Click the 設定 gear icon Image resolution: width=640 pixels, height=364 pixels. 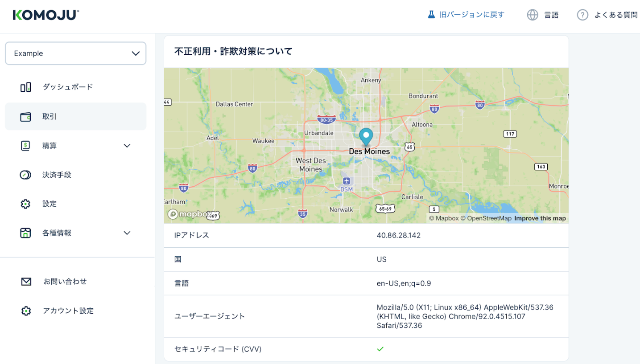(26, 204)
